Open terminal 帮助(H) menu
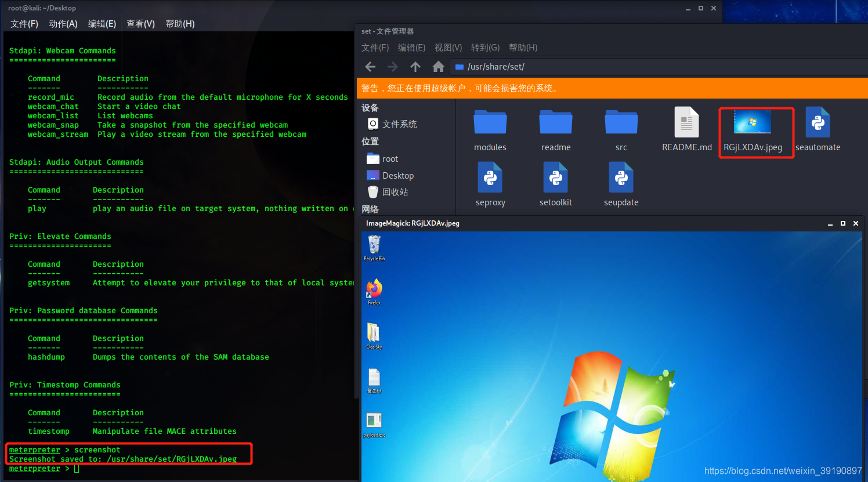This screenshot has height=482, width=868. tap(180, 24)
